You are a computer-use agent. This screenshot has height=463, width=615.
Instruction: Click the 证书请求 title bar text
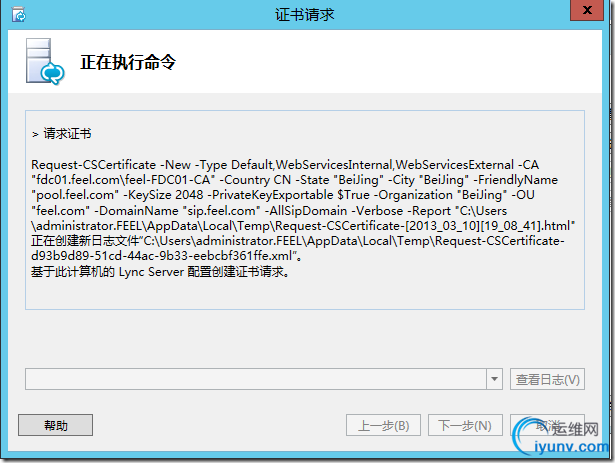coord(305,15)
